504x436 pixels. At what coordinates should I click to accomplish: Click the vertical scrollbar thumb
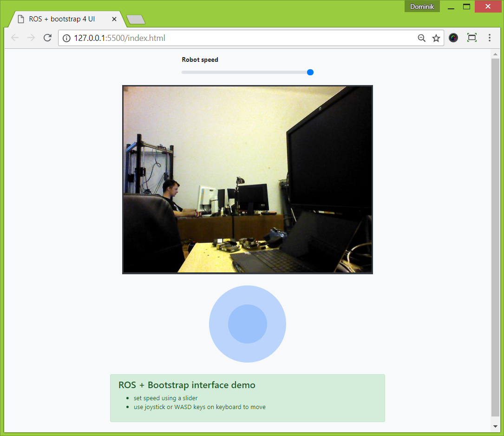[495, 238]
